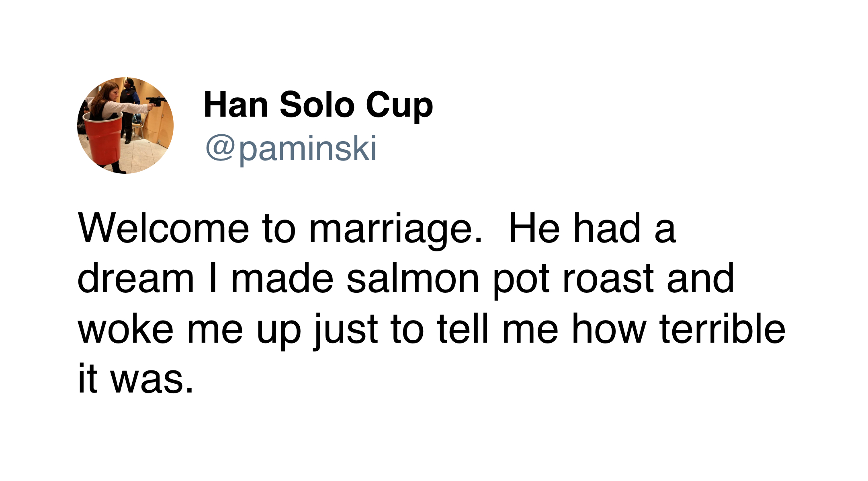Open the Han Solo Cup profile picture

tap(125, 125)
